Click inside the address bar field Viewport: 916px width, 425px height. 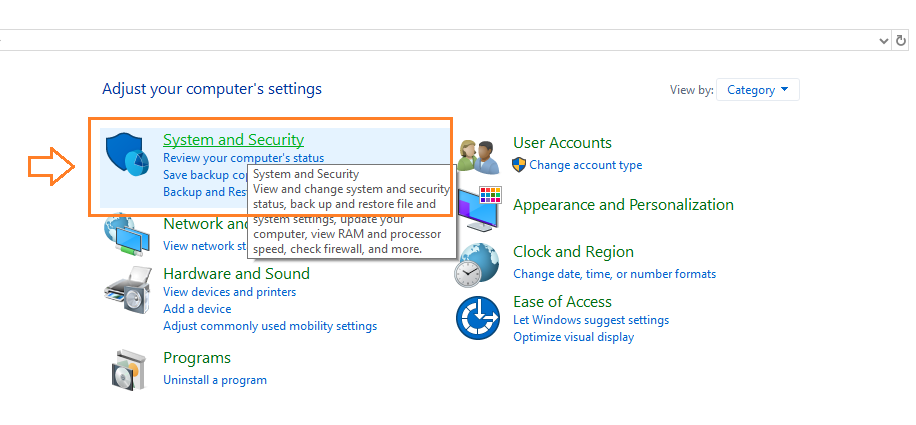point(440,40)
